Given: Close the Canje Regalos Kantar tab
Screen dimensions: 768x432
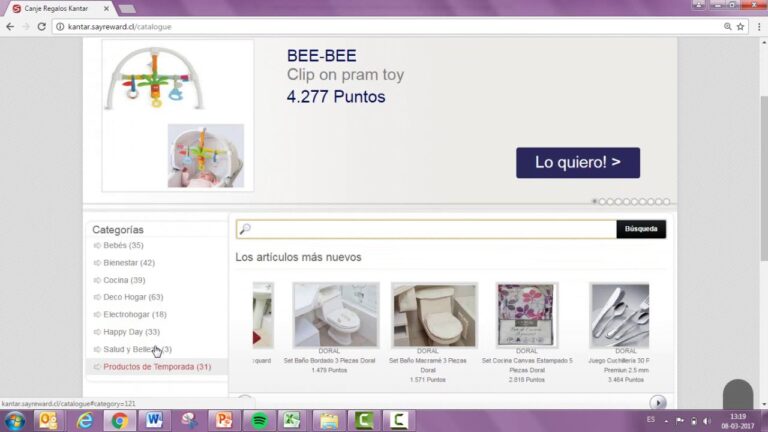Looking at the screenshot, I should pos(106,8).
